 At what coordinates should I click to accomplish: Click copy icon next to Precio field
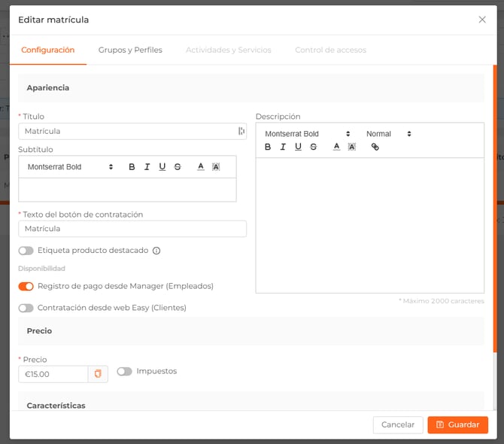98,374
